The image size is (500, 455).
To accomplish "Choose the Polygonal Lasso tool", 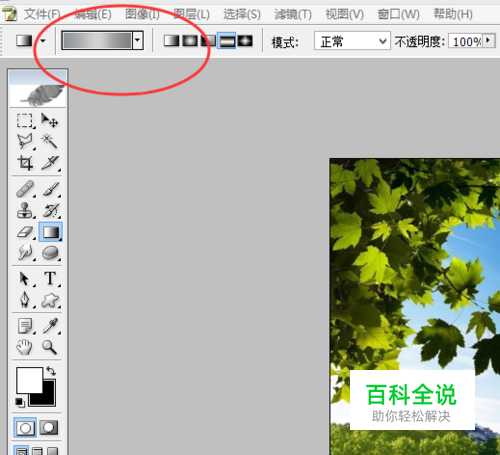I will tap(25, 141).
